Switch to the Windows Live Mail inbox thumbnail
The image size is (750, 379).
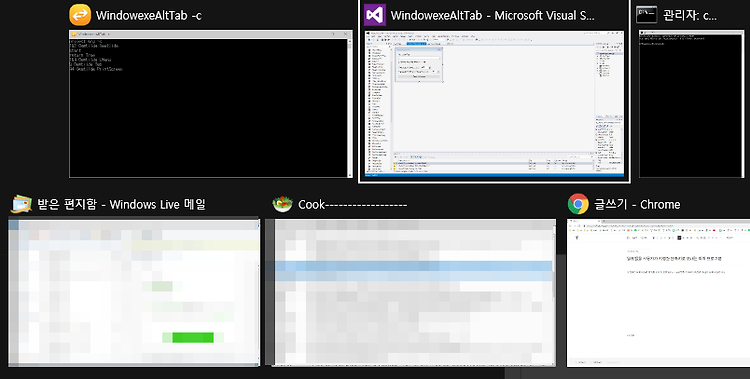point(134,292)
